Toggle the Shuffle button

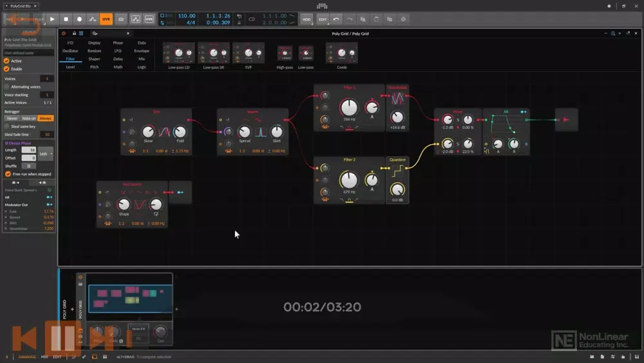coord(28,166)
